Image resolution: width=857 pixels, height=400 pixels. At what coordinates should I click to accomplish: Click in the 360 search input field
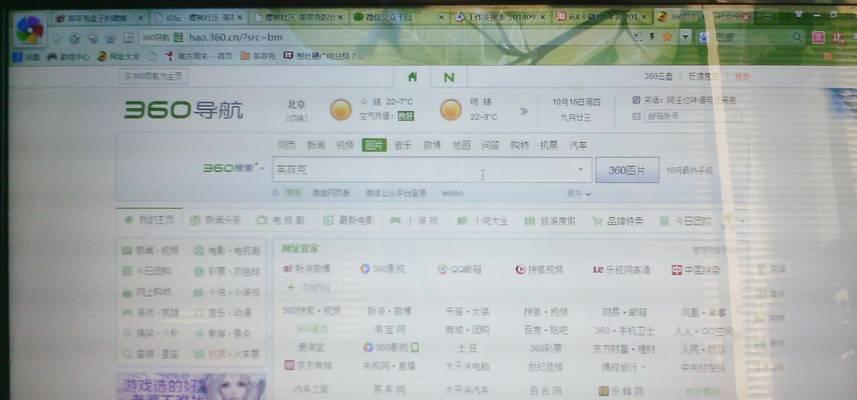(x=432, y=170)
